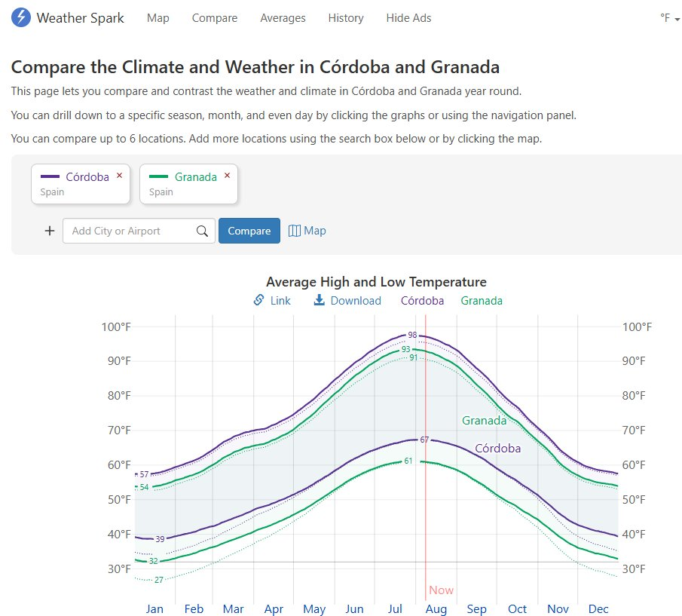682x616 pixels.
Task: Select the Aug month label on chart
Action: [x=436, y=608]
